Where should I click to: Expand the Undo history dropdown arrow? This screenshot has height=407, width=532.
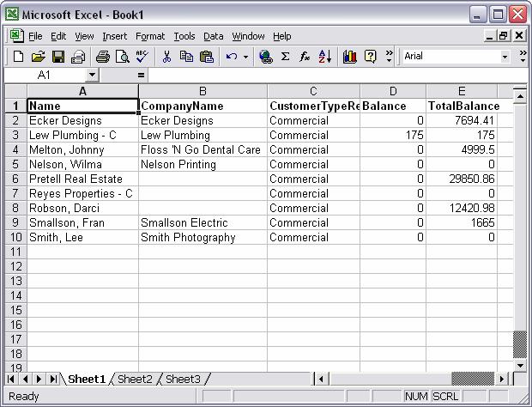[x=246, y=57]
